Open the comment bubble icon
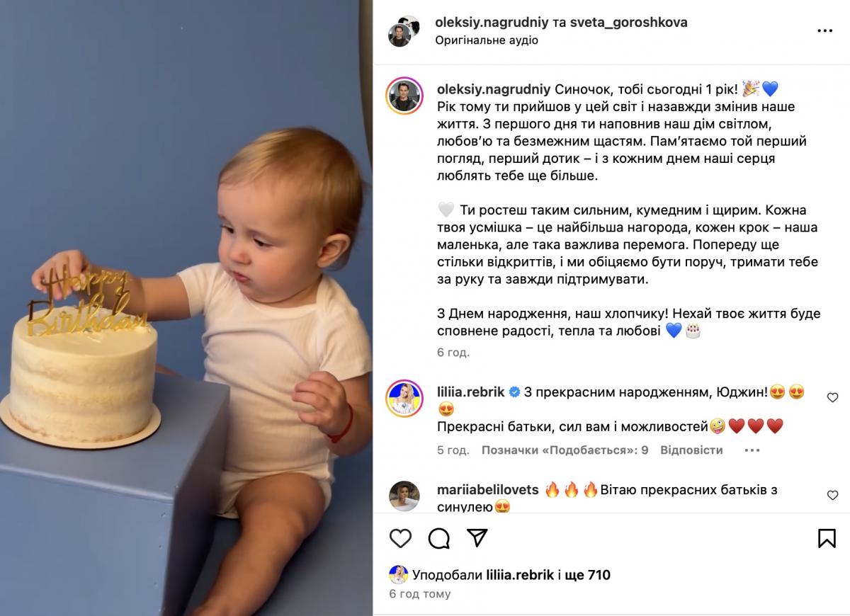 (x=439, y=538)
